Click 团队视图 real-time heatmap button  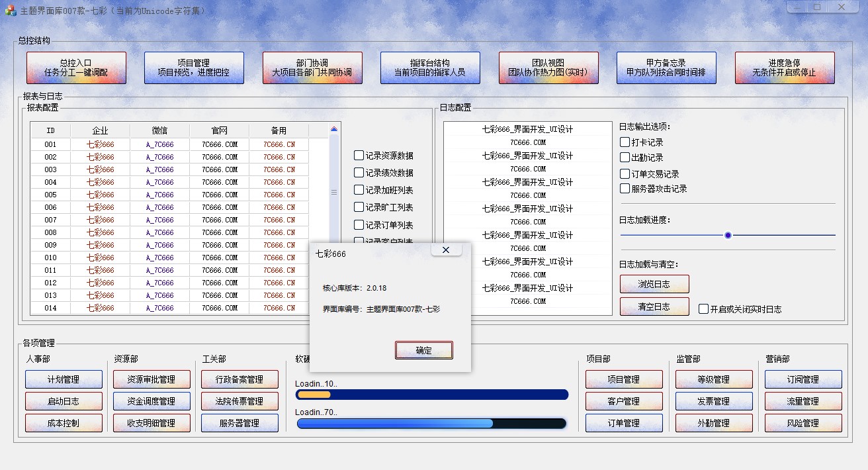[x=548, y=67]
